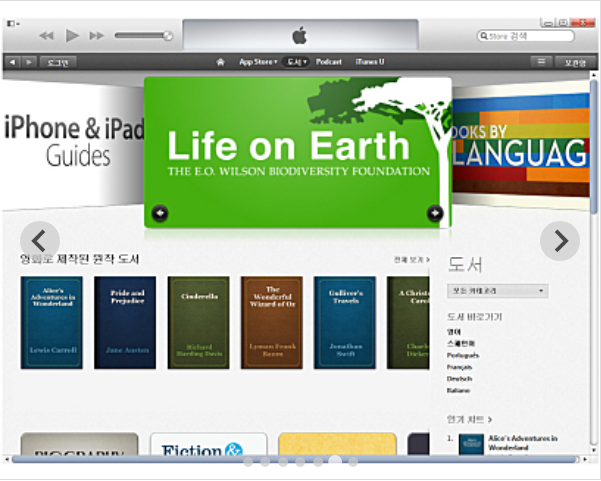The width and height of the screenshot is (601, 481).
Task: Select the last slideshow page dot
Action: click(x=353, y=462)
